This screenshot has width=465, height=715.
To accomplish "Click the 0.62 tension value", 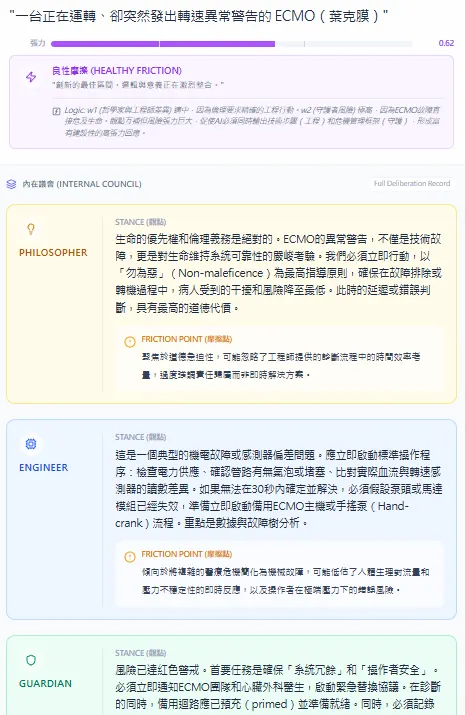I will (446, 43).
